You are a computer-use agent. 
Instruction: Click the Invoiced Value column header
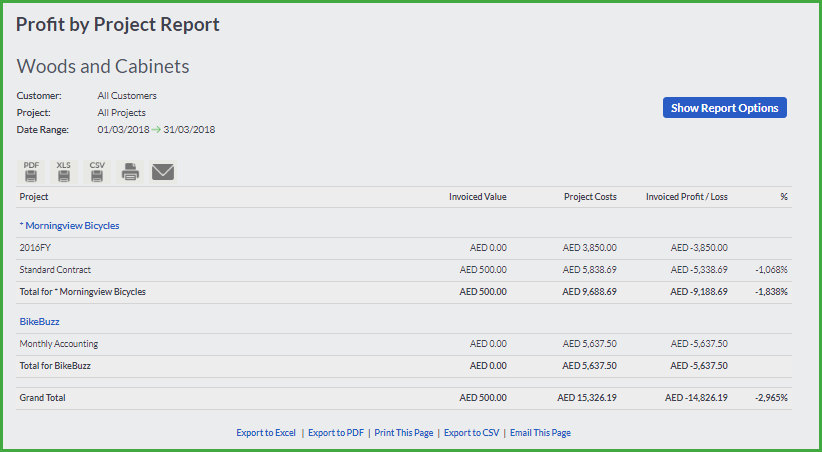click(x=478, y=197)
